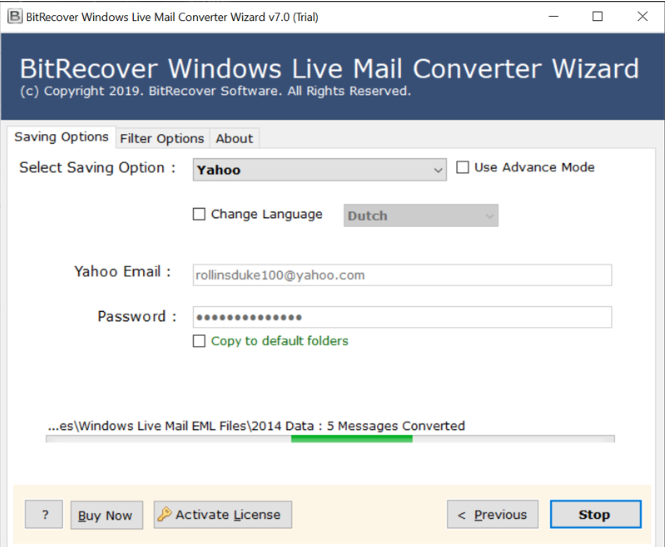The height and width of the screenshot is (547, 666).
Task: Switch to the Filter Options tab
Action: click(161, 139)
